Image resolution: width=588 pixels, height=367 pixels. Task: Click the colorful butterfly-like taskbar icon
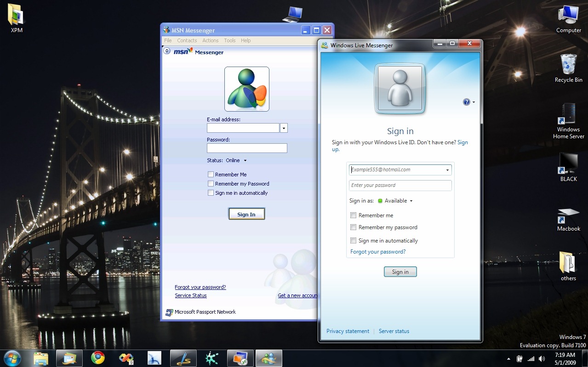point(126,358)
